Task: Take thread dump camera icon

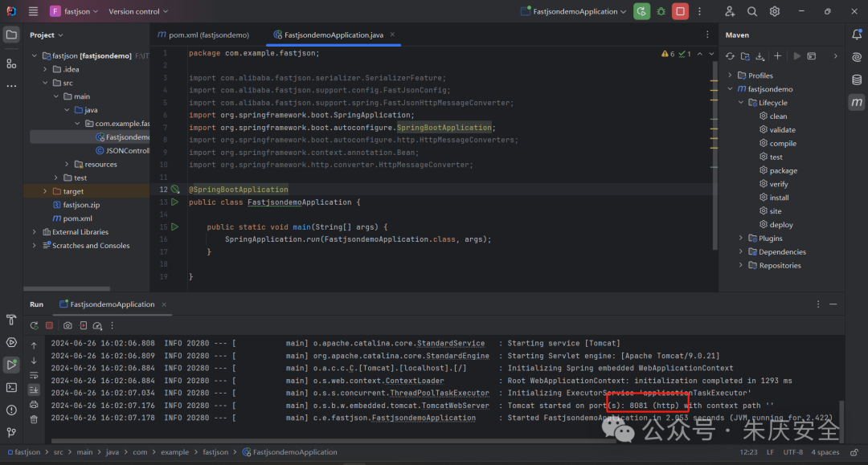Action: (x=68, y=326)
